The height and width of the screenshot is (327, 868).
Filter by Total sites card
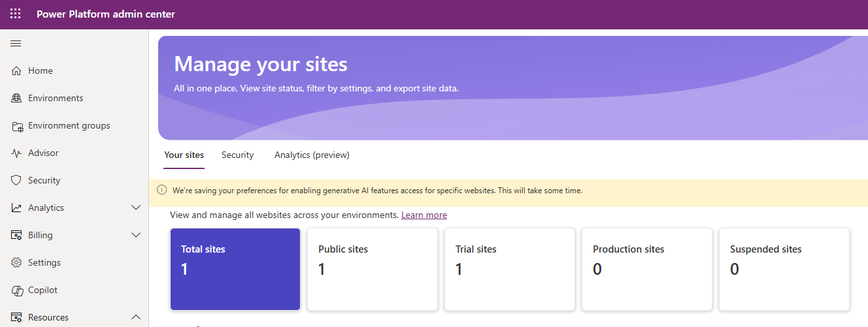click(x=235, y=269)
